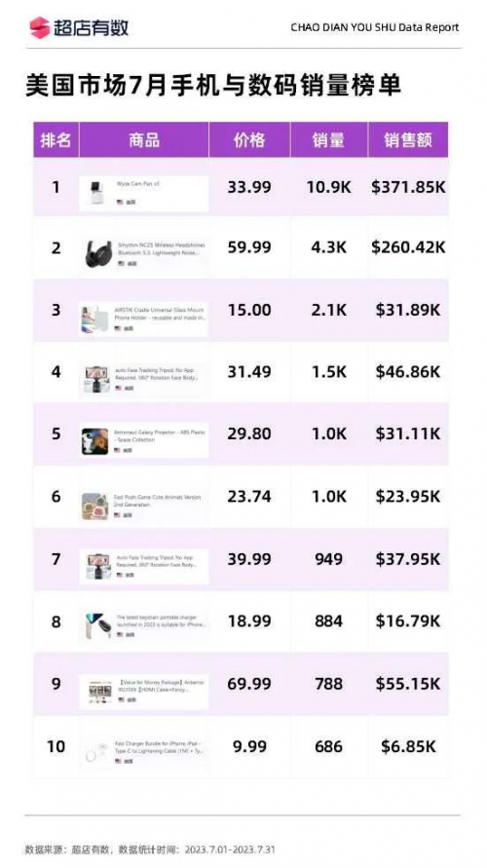487x868 pixels.
Task: Click the rank 4 Face Tracking Tripod title
Action: tap(157, 372)
